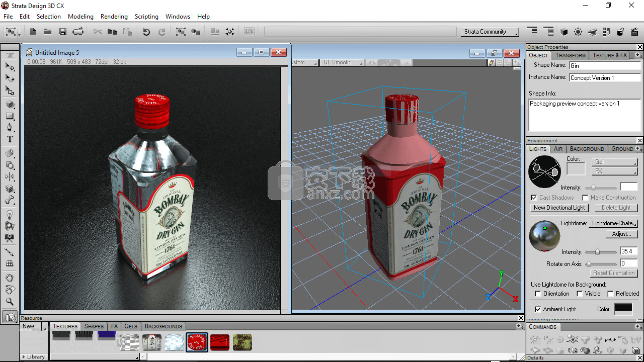Click the Redo arrow icon
This screenshot has height=362, width=644.
click(162, 32)
